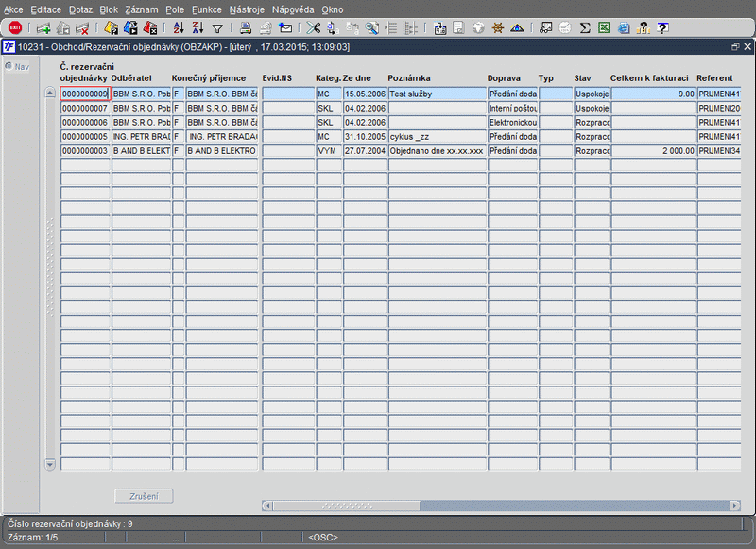
Task: Toggle the Nav radio button
Action: (x=9, y=66)
